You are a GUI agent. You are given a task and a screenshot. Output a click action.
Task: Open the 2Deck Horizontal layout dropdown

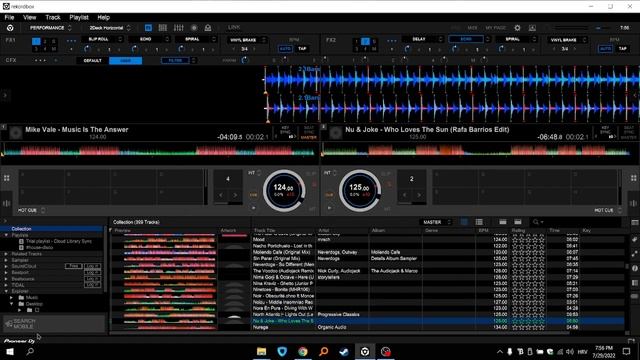[x=110, y=28]
